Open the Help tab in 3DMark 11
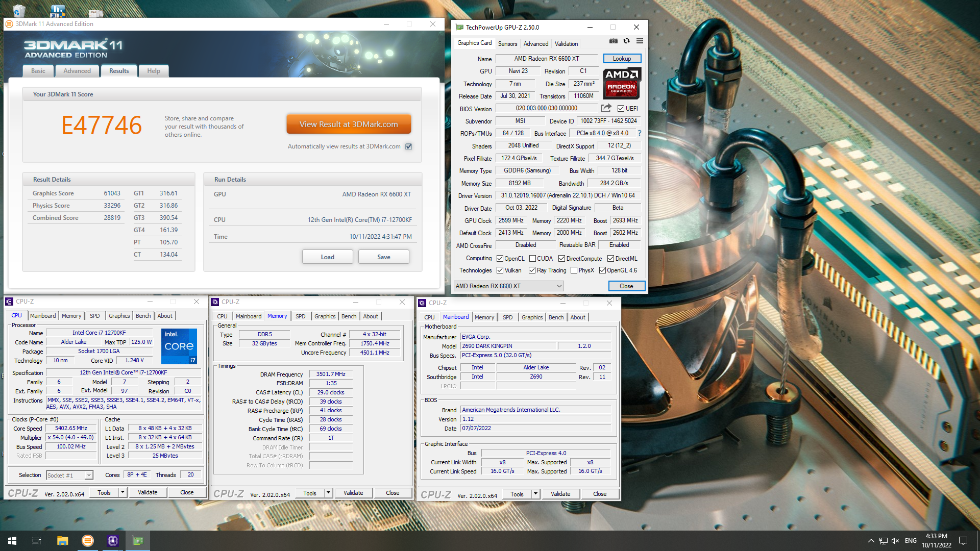Image resolution: width=980 pixels, height=551 pixels. click(154, 71)
